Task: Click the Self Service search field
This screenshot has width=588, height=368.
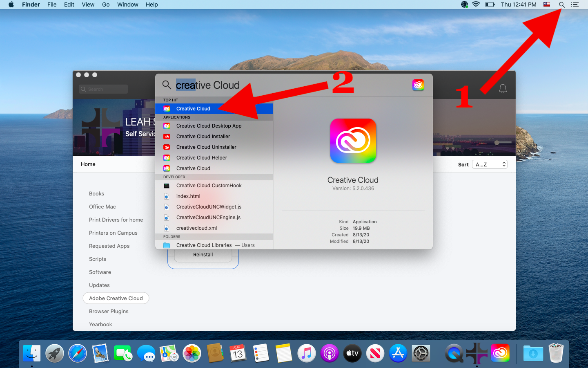Action: [103, 89]
